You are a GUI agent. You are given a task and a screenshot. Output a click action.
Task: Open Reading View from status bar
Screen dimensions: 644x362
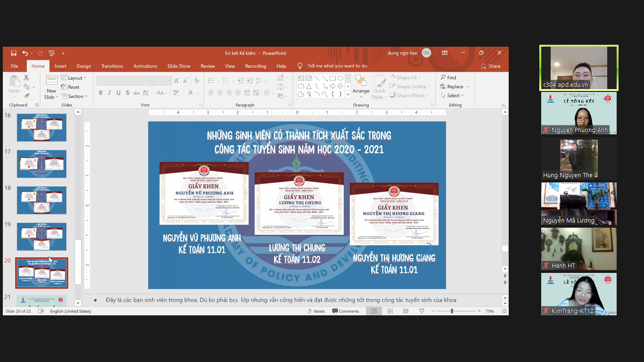pos(405,311)
